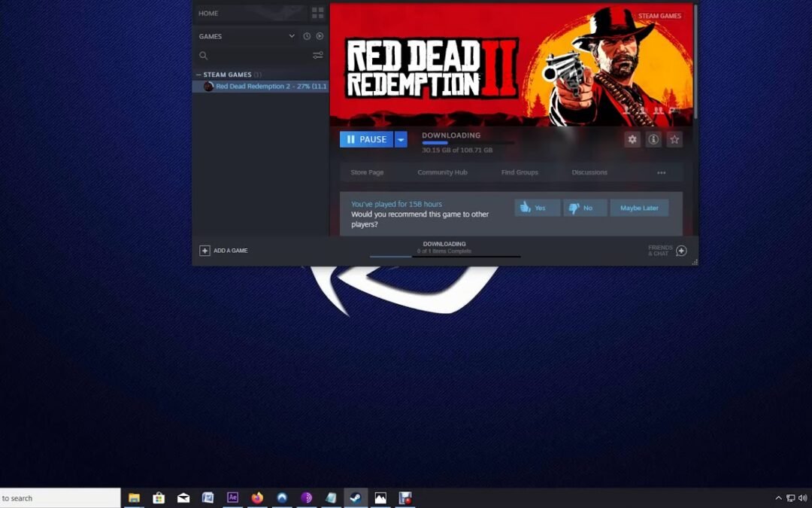
Task: Open Tor Browser purple icon in taskbar
Action: point(306,498)
